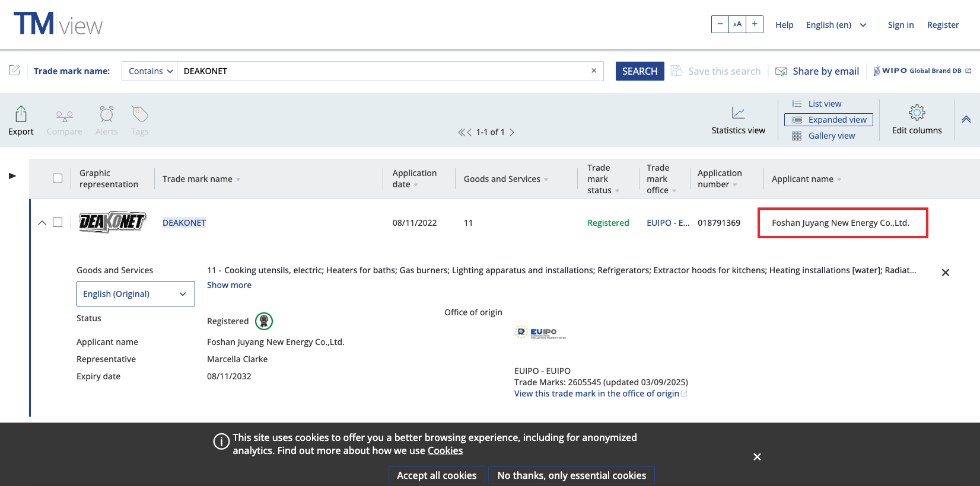The width and height of the screenshot is (980, 486).
Task: Decrease font size with minus button
Action: click(720, 24)
